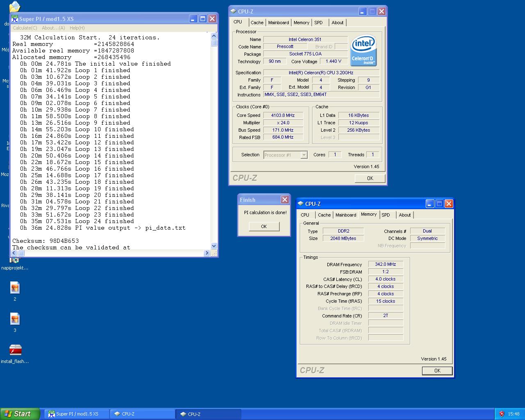Click CPU-Z top window title icon
525x420 pixels.
[x=233, y=11]
